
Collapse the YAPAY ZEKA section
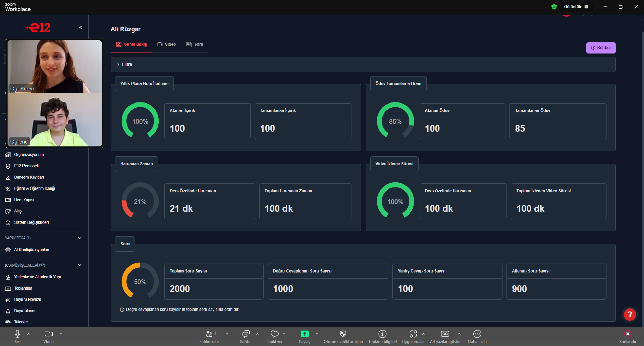click(80, 238)
